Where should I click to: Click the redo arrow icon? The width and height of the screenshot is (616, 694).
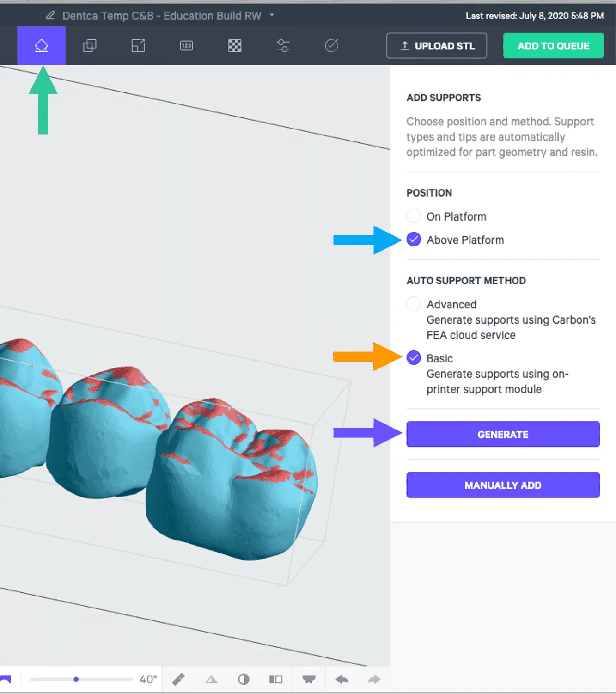coord(374,679)
